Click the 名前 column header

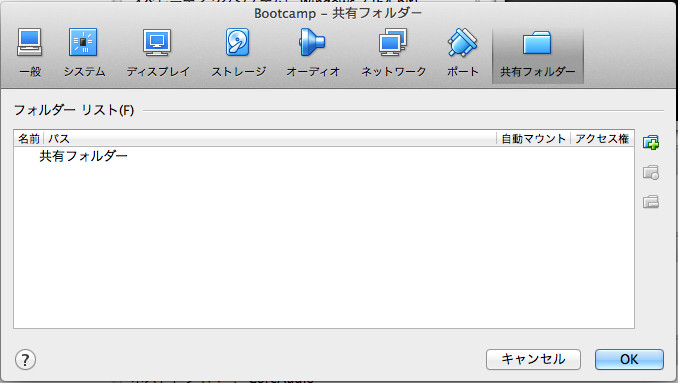[x=29, y=139]
